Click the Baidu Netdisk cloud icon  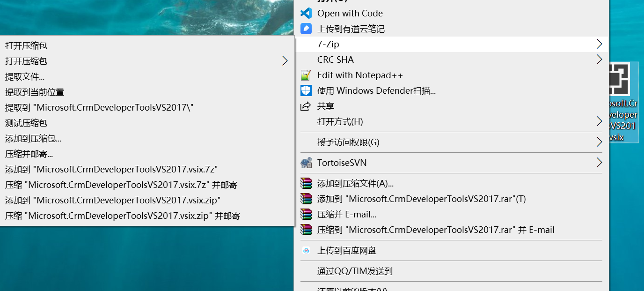pyautogui.click(x=306, y=250)
